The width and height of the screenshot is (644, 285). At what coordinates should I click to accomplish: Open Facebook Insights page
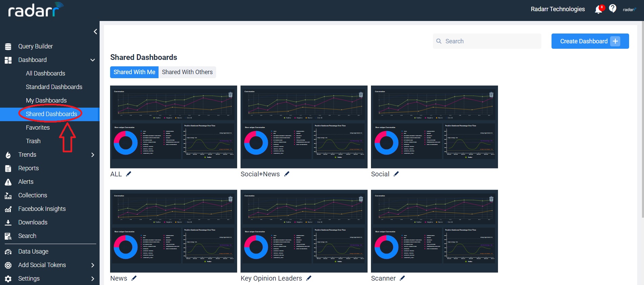click(42, 209)
